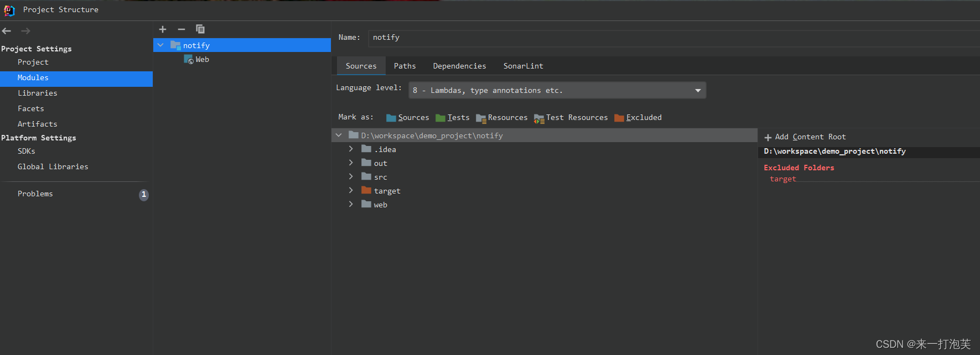Image resolution: width=980 pixels, height=355 pixels.
Task: Mark folder as Test Resources
Action: point(571,118)
